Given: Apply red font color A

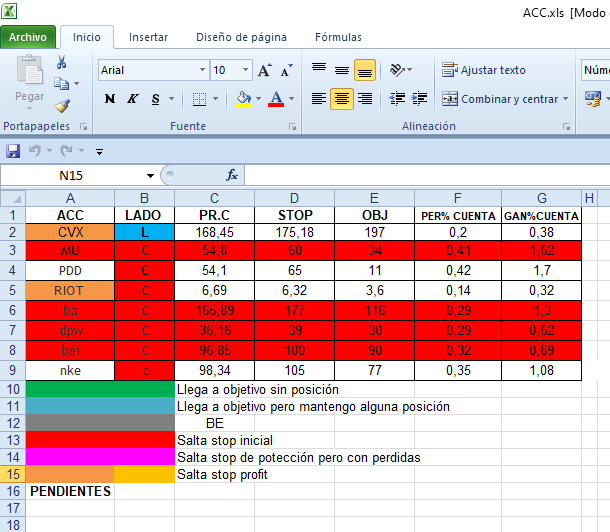Looking at the screenshot, I should click(276, 99).
